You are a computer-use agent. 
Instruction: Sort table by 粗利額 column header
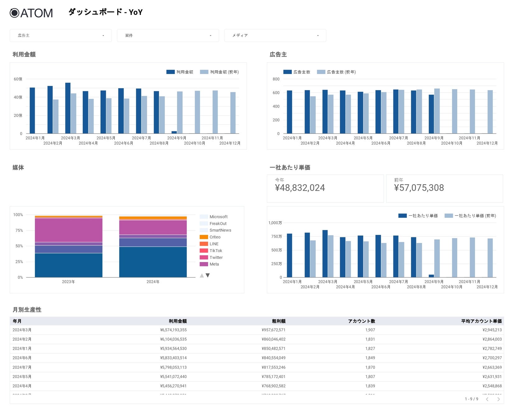[x=278, y=321]
